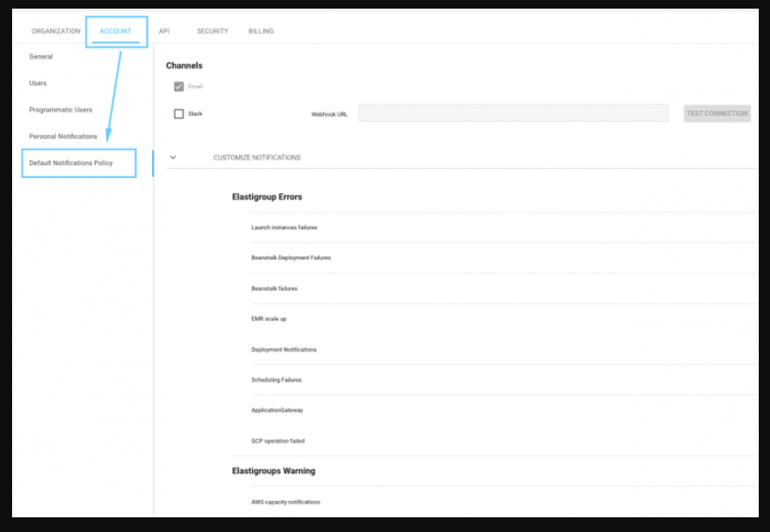Switch to the Organization tab
The width and height of the screenshot is (770, 532).
click(x=55, y=31)
